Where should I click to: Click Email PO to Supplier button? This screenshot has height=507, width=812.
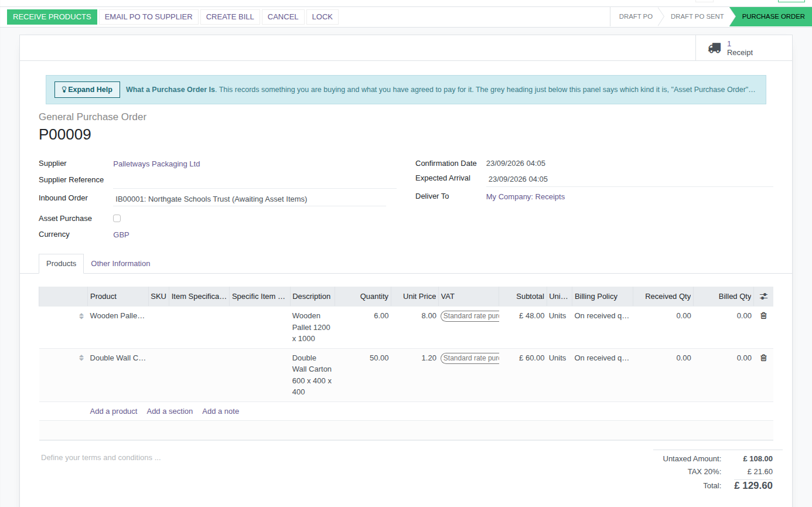coord(149,17)
